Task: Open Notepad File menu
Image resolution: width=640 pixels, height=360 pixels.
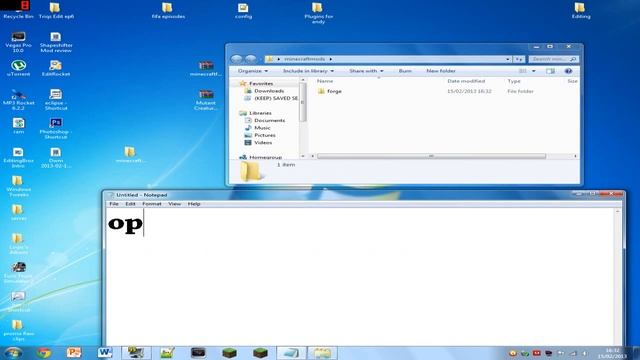Action: click(x=114, y=204)
